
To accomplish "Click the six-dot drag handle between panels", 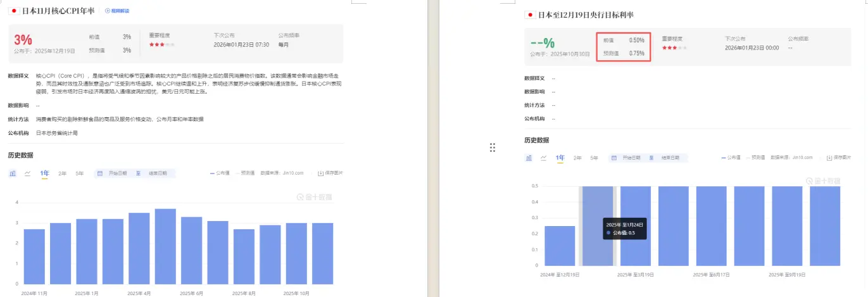I will tap(492, 148).
